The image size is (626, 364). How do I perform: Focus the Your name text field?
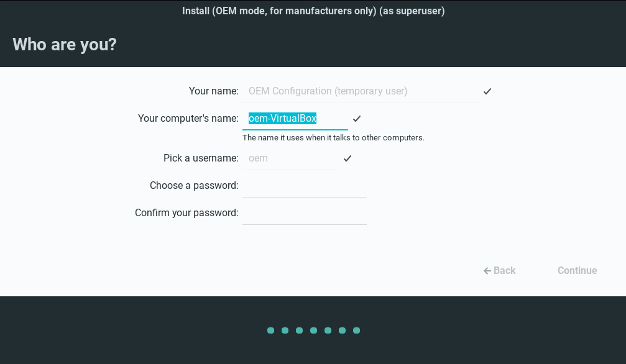(x=359, y=91)
